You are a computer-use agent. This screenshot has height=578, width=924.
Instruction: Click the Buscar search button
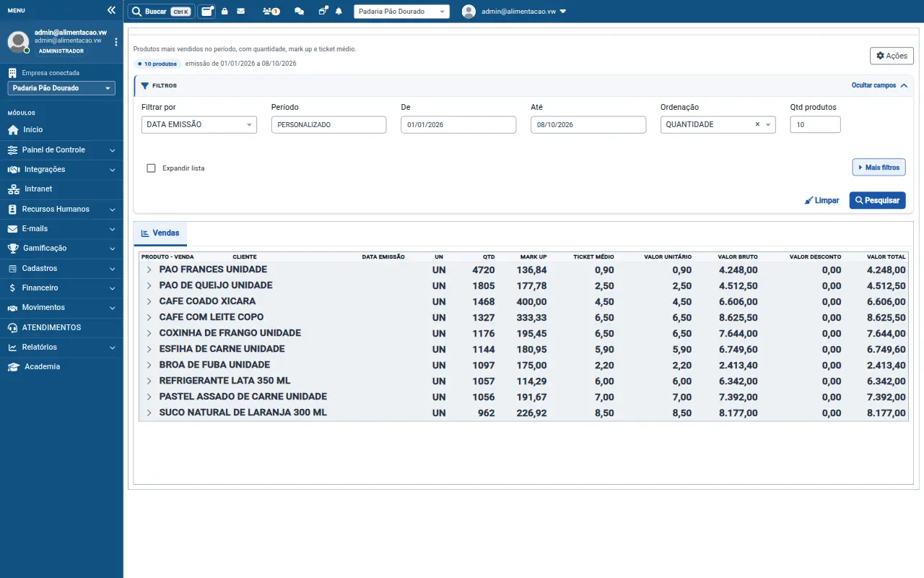coord(161,12)
